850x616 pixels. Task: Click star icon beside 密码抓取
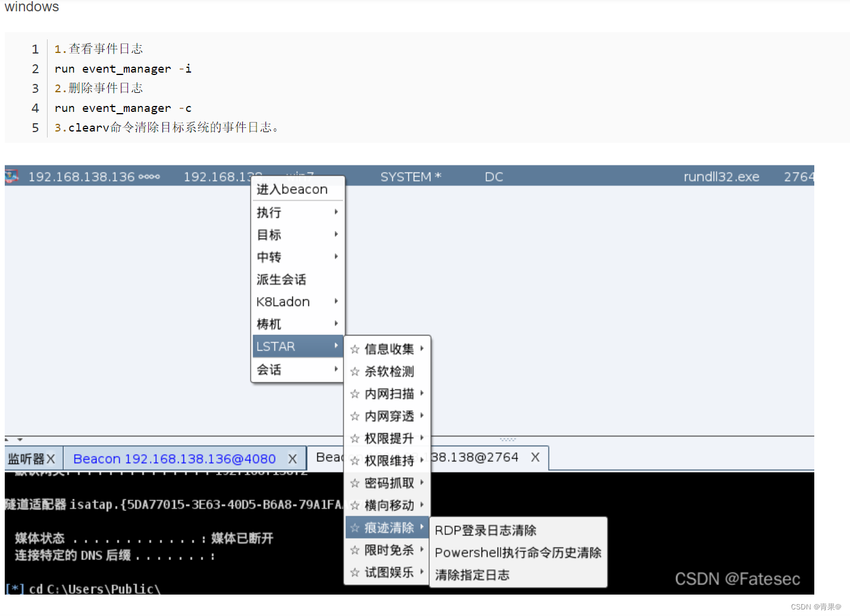[x=355, y=483]
